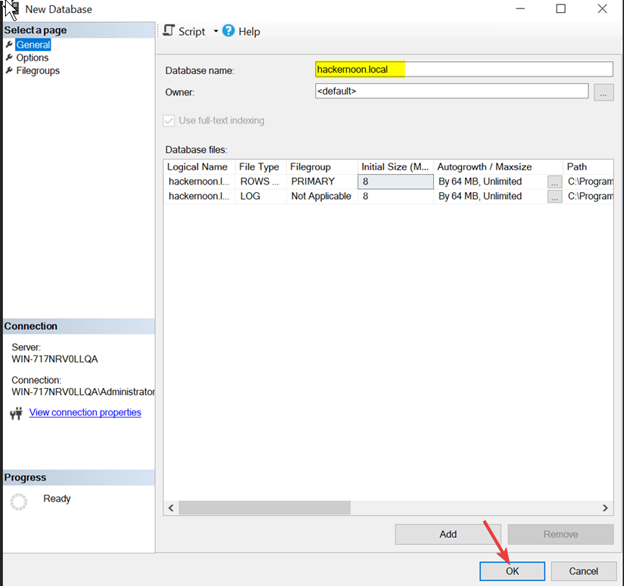Click Autogrowth / Maxsize column header
The width and height of the screenshot is (624, 586).
click(498, 167)
